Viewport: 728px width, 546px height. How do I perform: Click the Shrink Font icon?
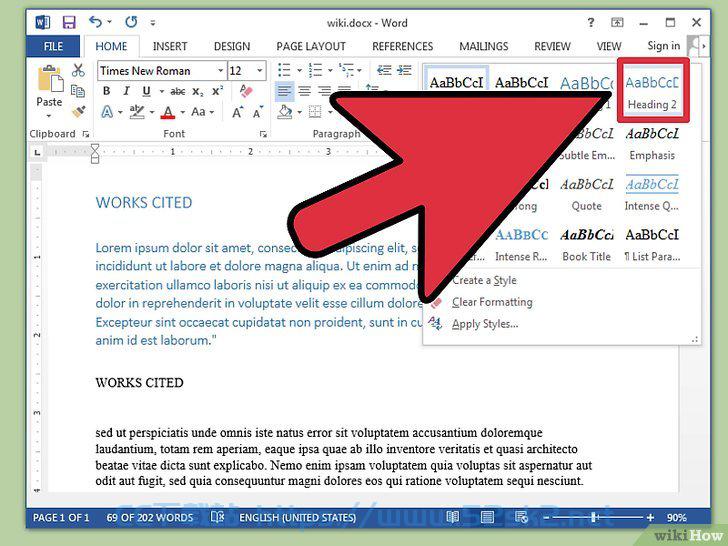coord(258,112)
